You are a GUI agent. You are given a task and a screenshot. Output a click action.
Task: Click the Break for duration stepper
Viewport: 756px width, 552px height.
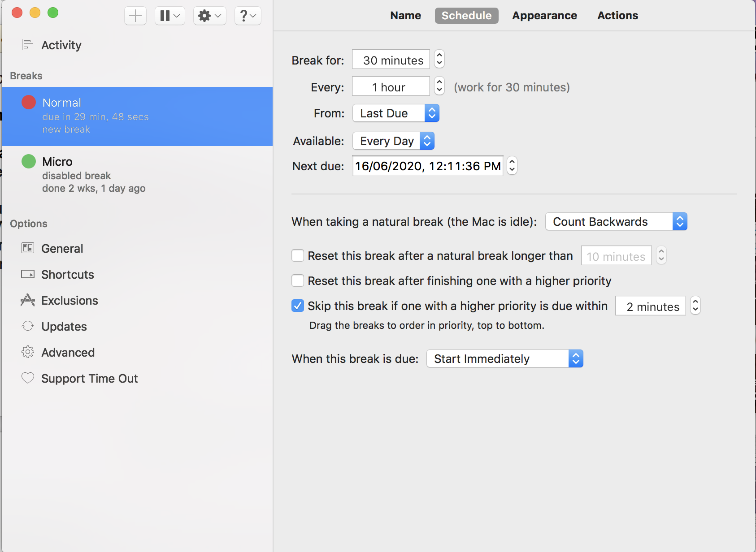439,59
